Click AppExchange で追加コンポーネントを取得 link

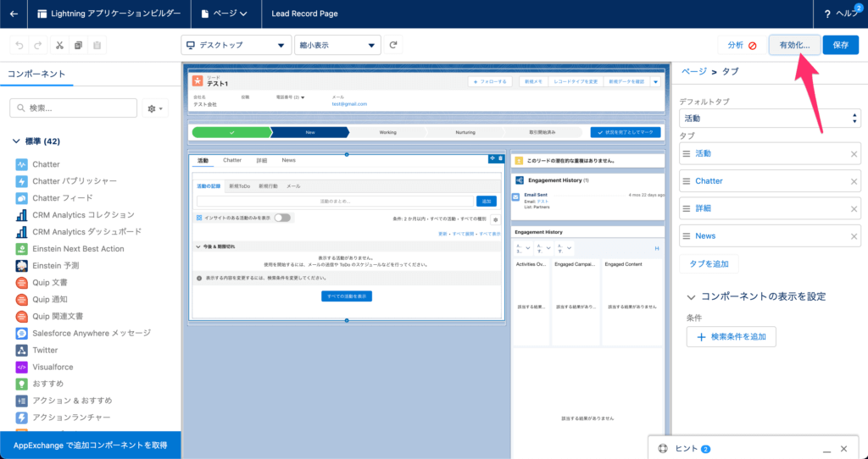coord(90,445)
